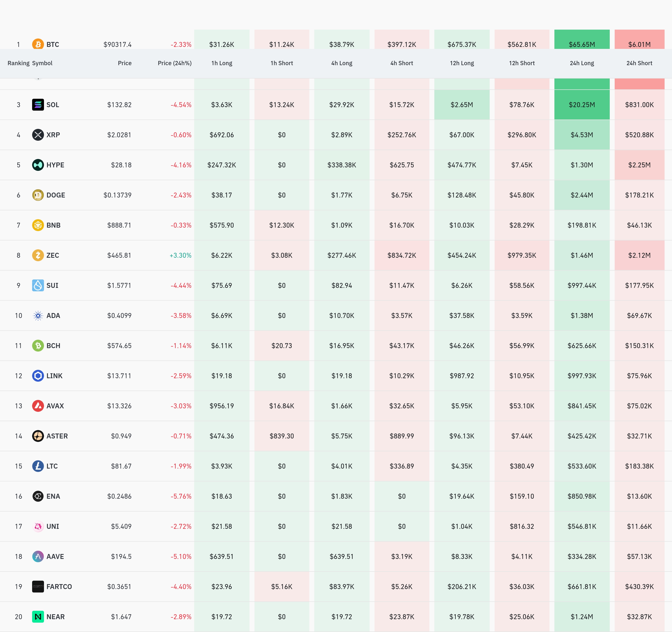Screen dimensions: 672x632
Task: Click ZEC +3.30% price change value
Action: 180,255
